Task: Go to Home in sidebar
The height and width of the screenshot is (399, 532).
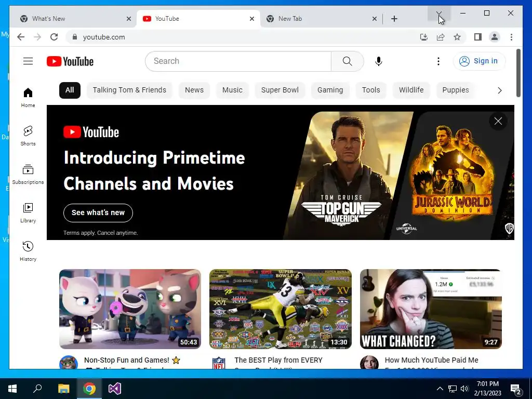Action: coord(28,97)
